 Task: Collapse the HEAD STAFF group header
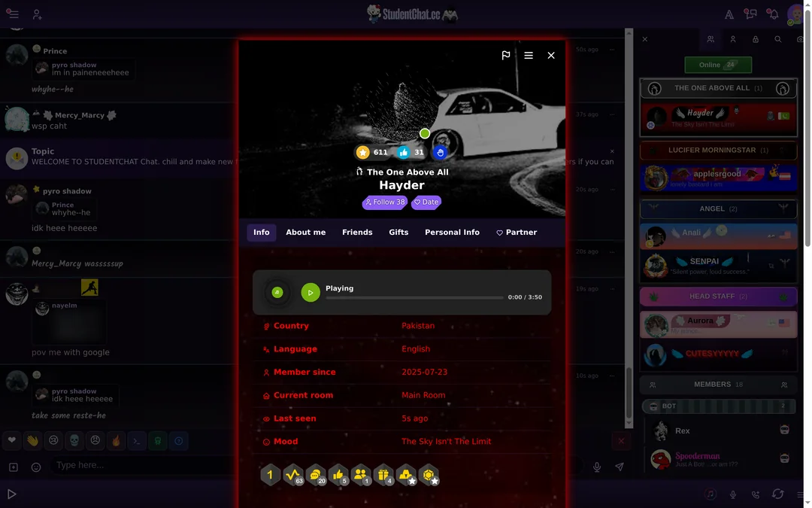point(718,297)
